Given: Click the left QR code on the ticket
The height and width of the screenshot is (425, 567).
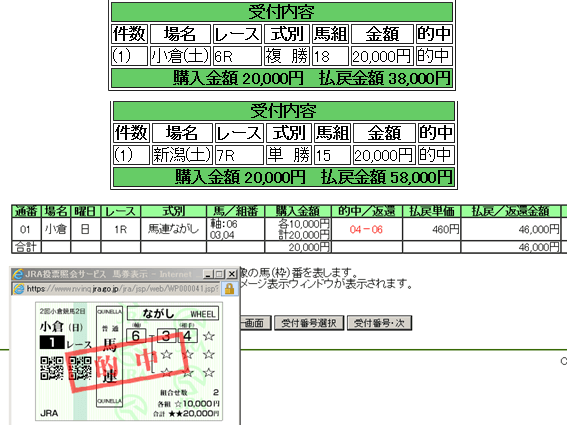Looking at the screenshot, I should (x=52, y=368).
